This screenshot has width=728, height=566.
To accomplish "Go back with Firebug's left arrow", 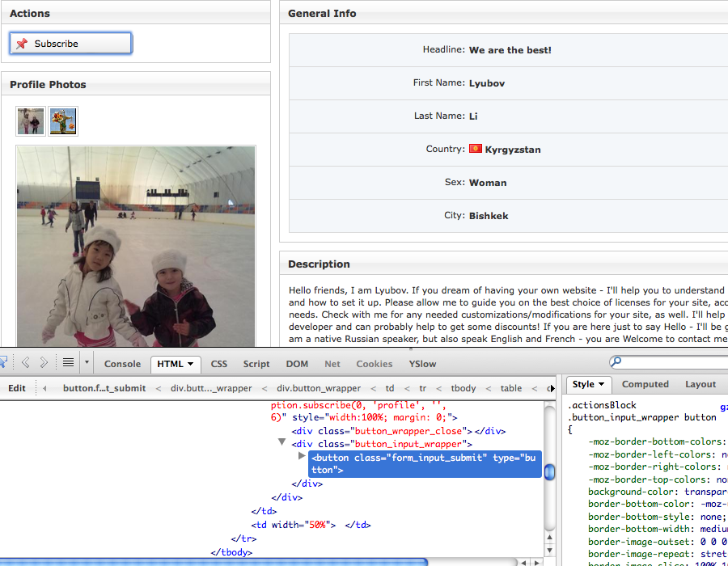I will (x=25, y=362).
